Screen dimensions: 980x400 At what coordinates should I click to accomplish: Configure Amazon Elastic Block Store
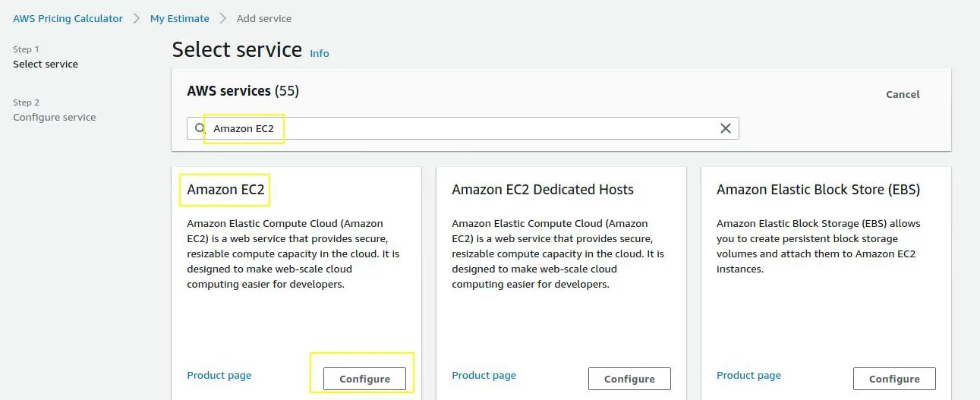pos(894,379)
